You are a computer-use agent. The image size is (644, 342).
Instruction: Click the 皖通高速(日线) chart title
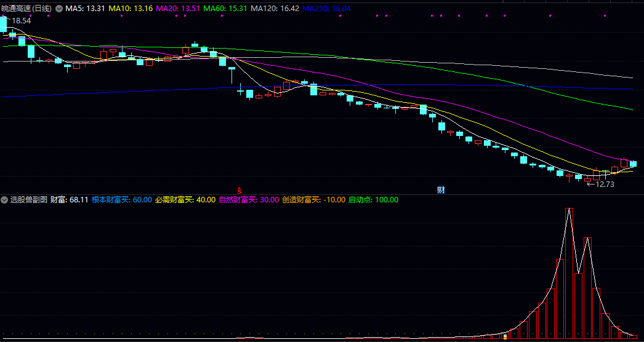(27, 9)
